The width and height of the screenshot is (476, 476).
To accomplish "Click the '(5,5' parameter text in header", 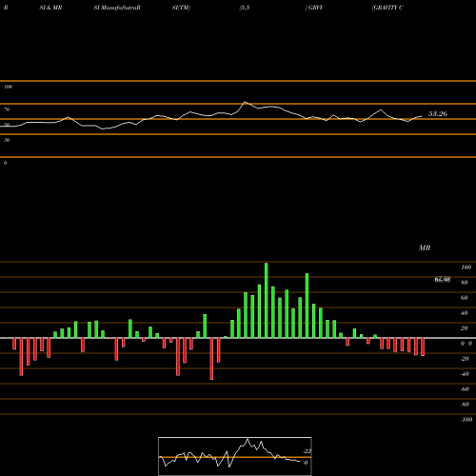I will point(245,8).
